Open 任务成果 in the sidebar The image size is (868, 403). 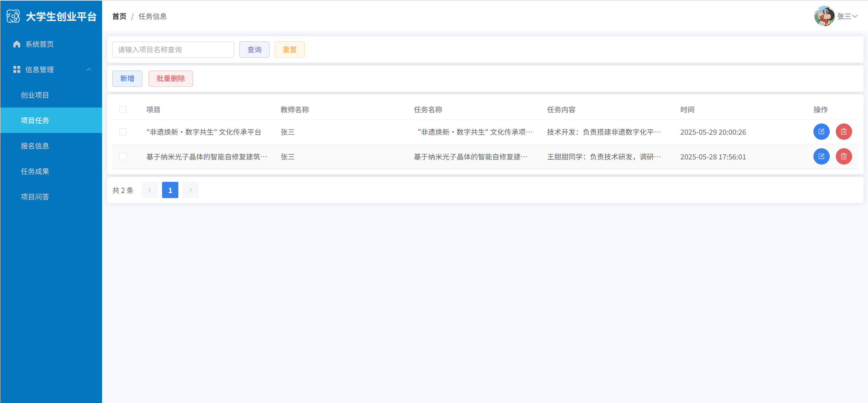[x=35, y=171]
